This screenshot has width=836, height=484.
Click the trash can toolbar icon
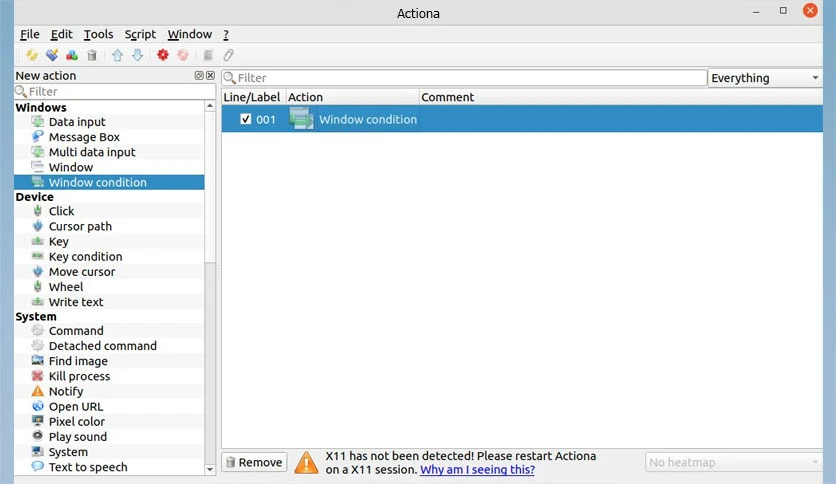[x=92, y=55]
